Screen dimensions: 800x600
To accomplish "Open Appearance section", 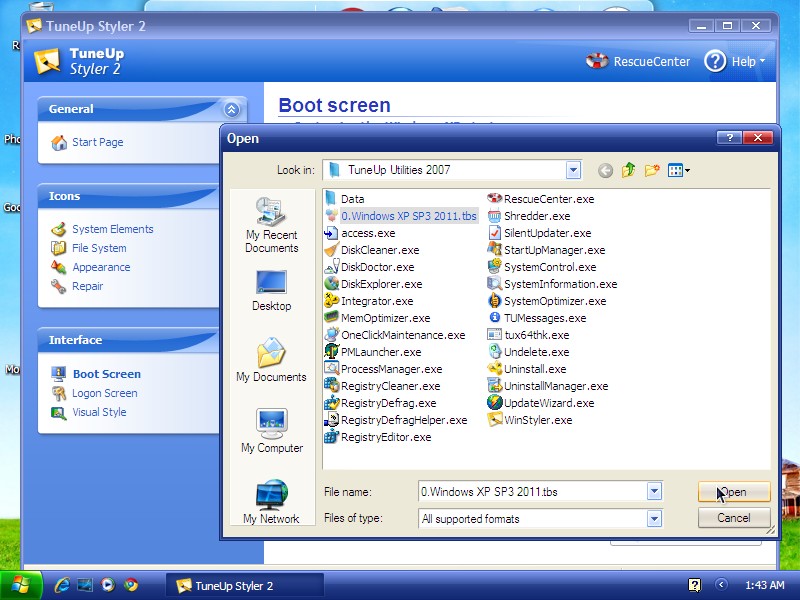I will 91,267.
